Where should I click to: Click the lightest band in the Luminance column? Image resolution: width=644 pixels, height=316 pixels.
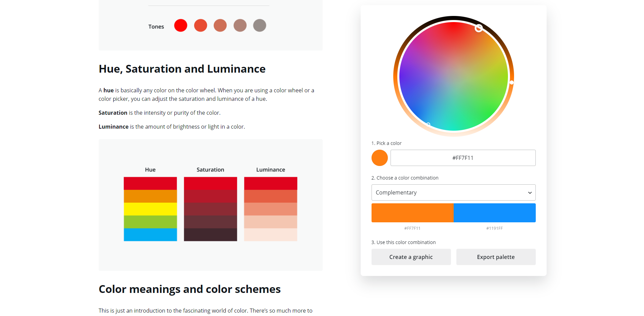(271, 235)
